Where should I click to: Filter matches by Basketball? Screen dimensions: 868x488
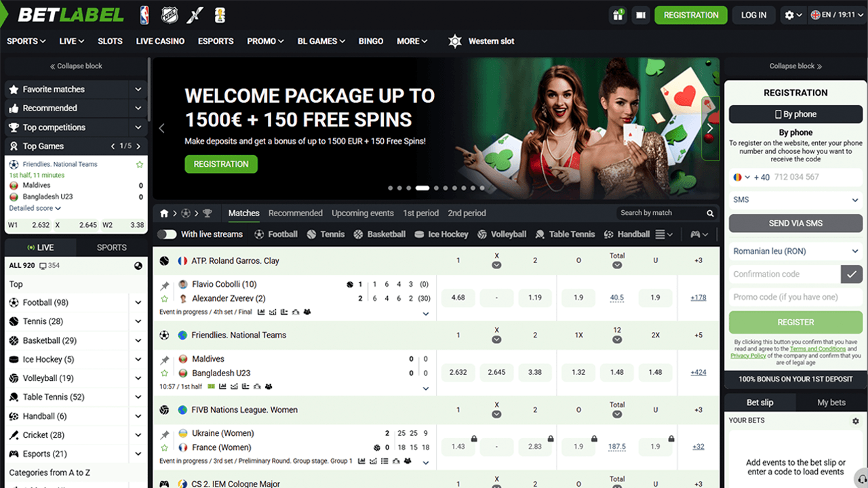click(380, 235)
